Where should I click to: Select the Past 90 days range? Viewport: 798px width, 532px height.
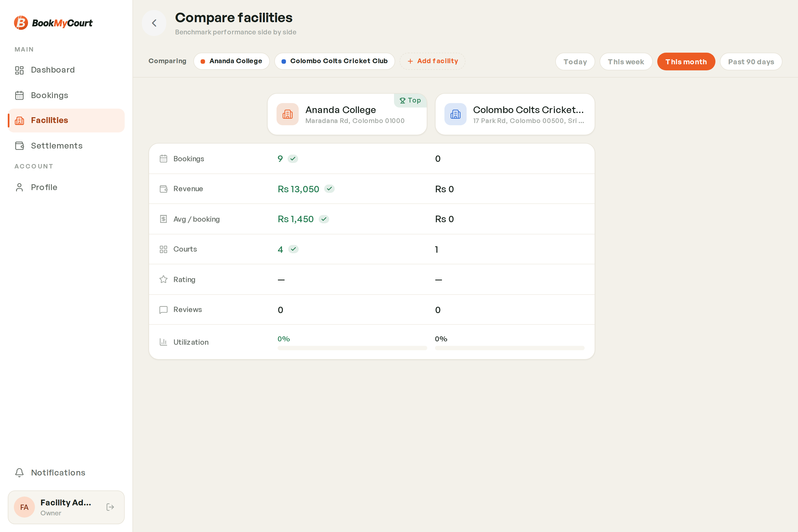(751, 62)
